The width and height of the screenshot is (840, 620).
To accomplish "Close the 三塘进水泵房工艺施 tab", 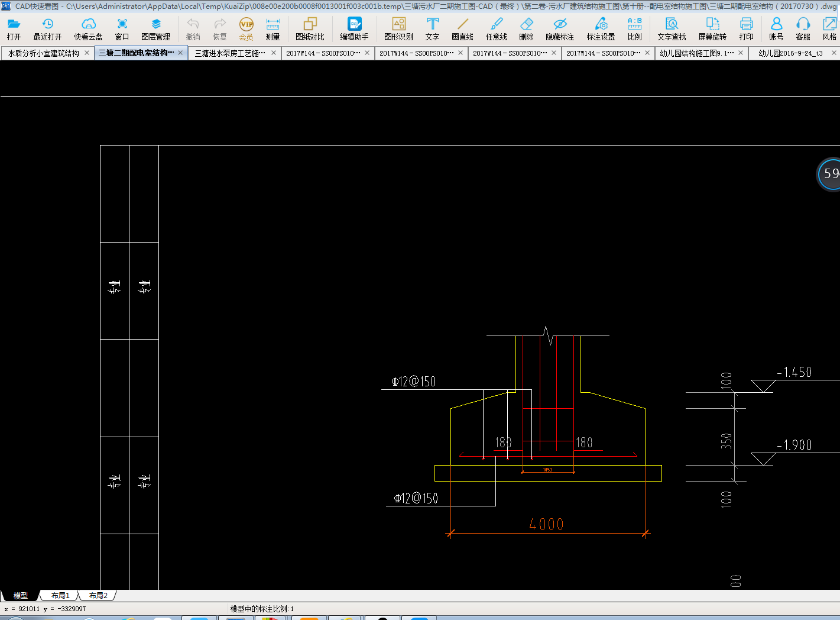I will 274,53.
